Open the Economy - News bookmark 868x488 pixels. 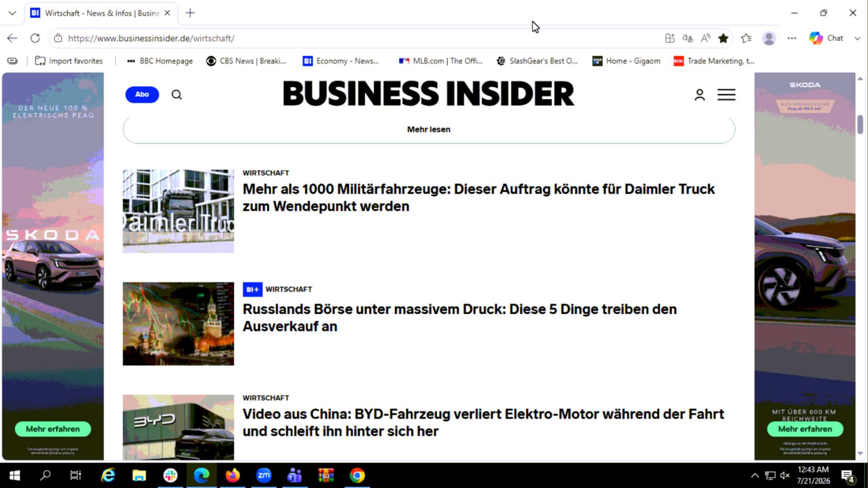[x=341, y=61]
